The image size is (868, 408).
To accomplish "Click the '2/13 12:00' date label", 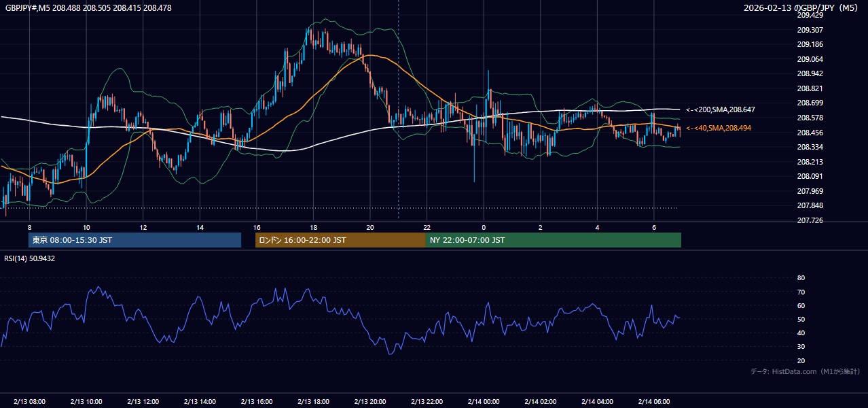I will click(x=143, y=402).
